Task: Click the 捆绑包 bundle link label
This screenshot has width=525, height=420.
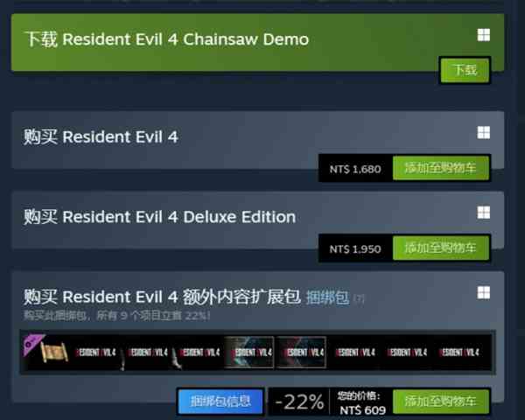Action: click(x=327, y=297)
